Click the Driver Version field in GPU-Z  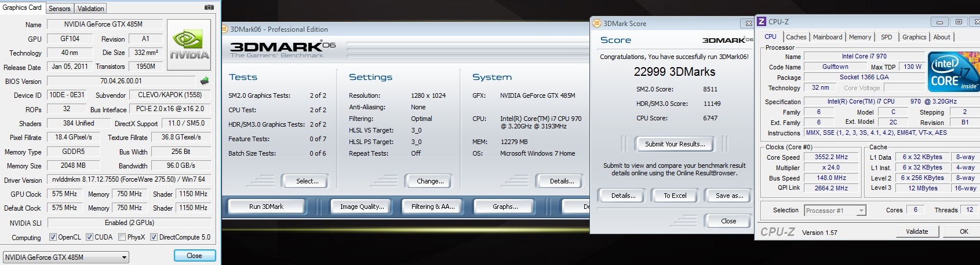click(128, 180)
